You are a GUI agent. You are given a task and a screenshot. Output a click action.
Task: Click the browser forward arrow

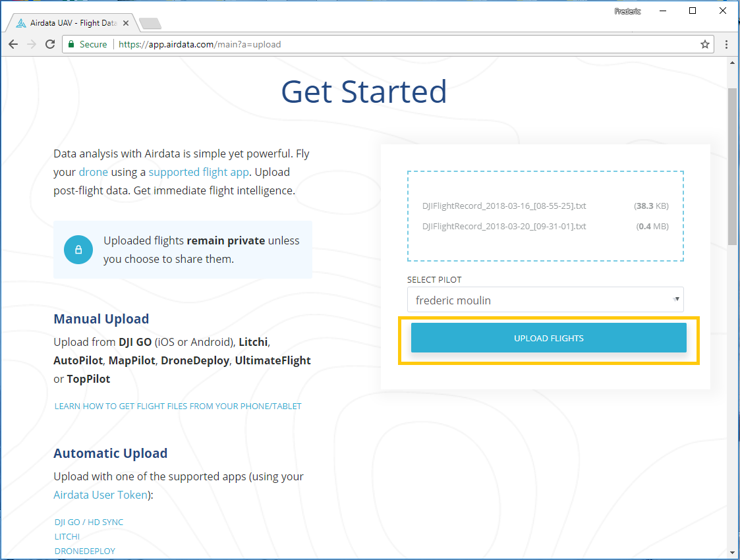pos(31,44)
